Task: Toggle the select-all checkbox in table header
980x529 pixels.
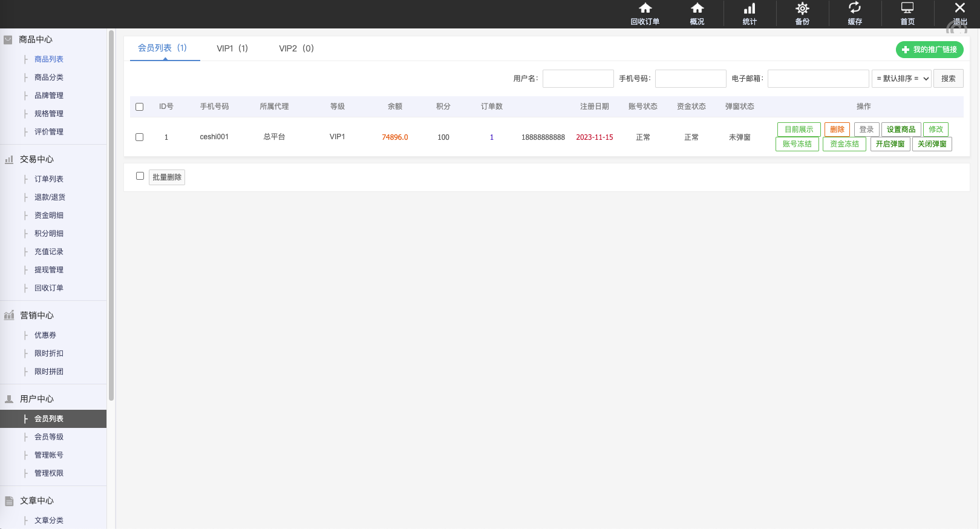Action: coord(140,107)
